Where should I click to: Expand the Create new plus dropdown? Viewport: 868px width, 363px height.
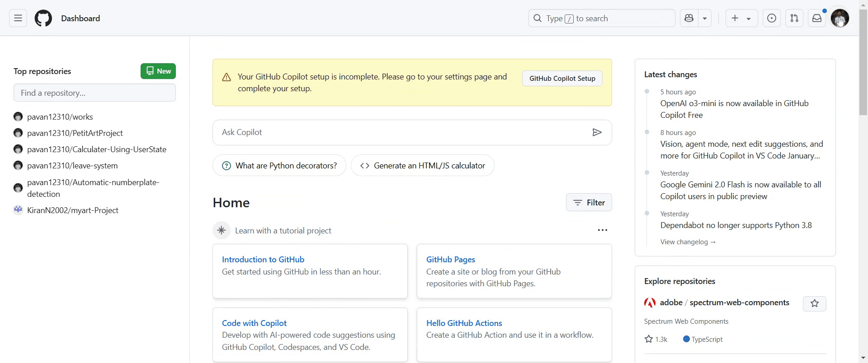741,18
